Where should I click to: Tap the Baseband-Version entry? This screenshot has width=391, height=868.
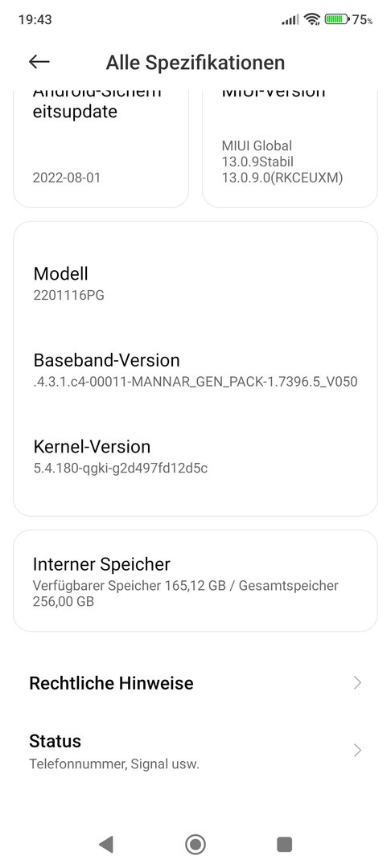[x=195, y=371]
